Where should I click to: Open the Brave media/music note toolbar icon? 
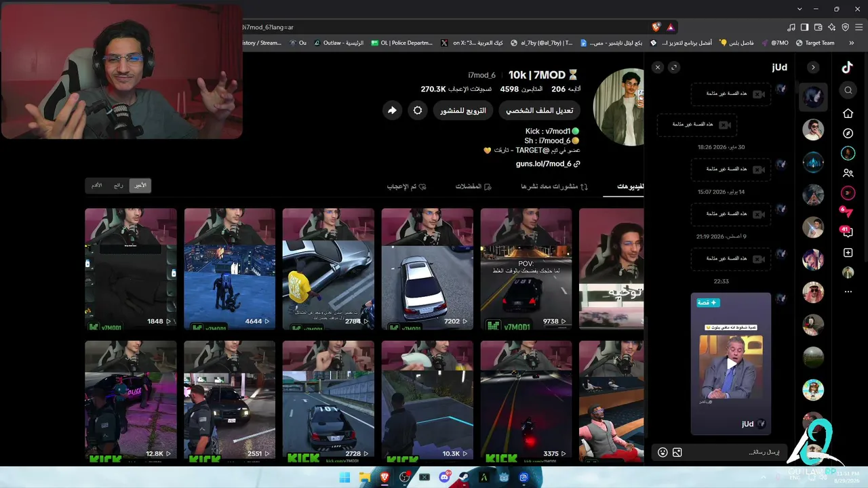point(791,27)
